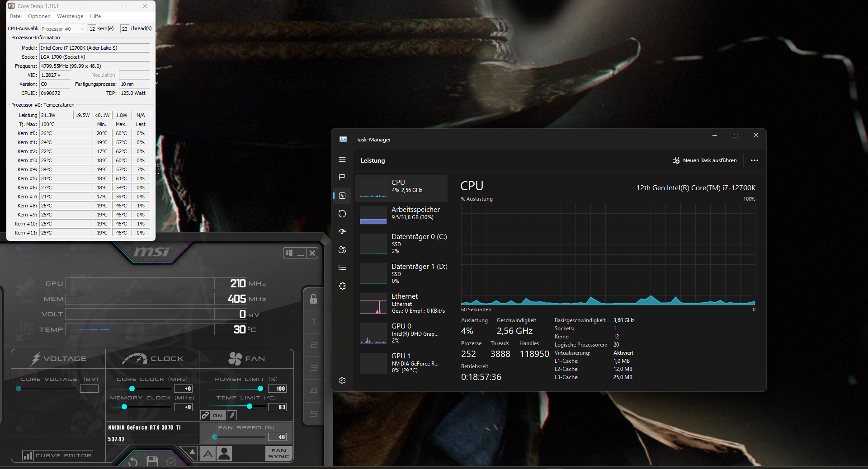Toggle Fan Sync in Afterburner
The height and width of the screenshot is (469, 868).
coord(279,454)
